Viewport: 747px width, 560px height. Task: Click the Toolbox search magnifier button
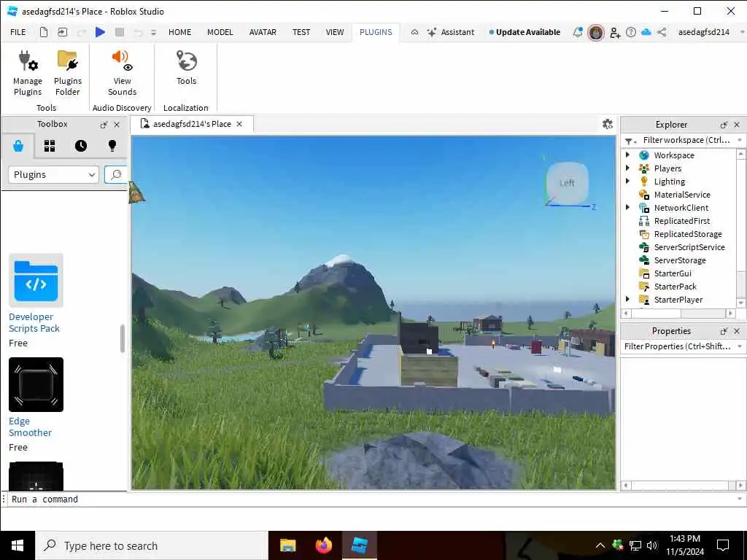116,175
